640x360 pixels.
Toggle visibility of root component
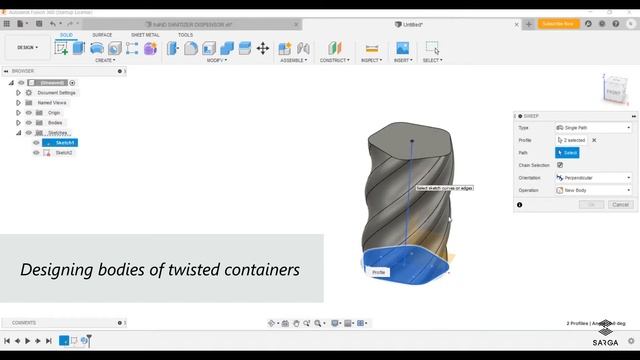click(21, 83)
